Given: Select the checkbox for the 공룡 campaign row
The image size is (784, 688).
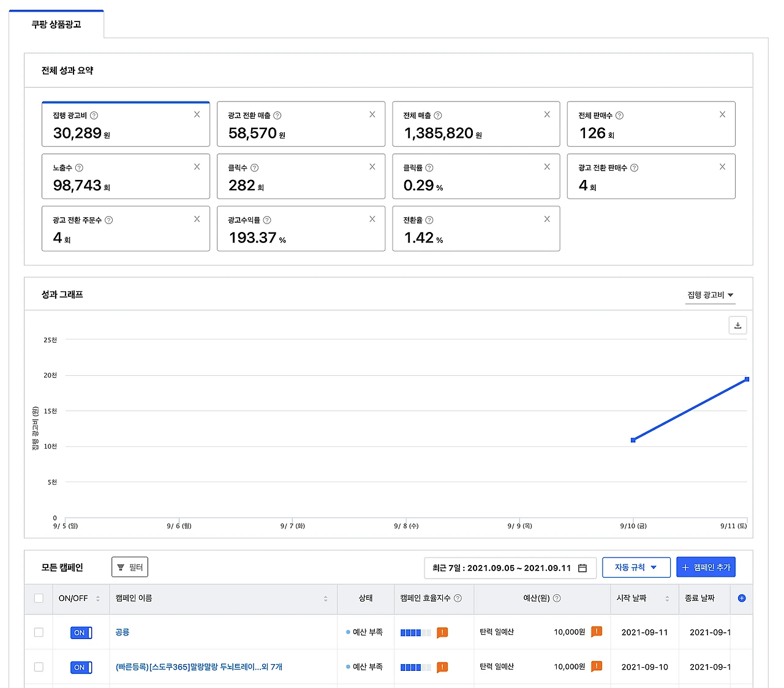Looking at the screenshot, I should [x=39, y=632].
